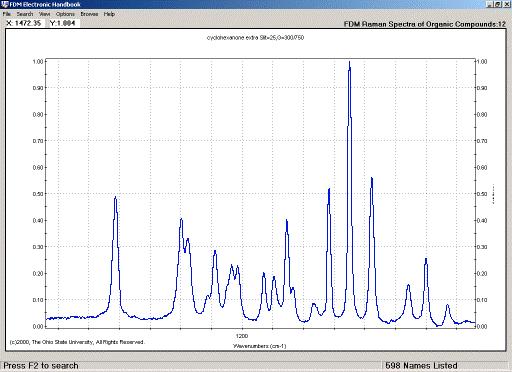Restore the application window size
512x372 pixels.
coord(497,4)
